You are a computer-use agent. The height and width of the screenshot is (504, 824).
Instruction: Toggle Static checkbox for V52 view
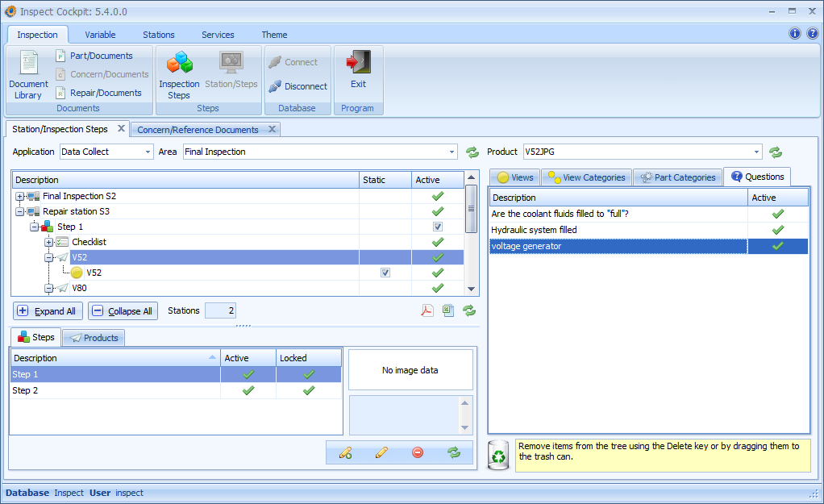click(x=385, y=273)
